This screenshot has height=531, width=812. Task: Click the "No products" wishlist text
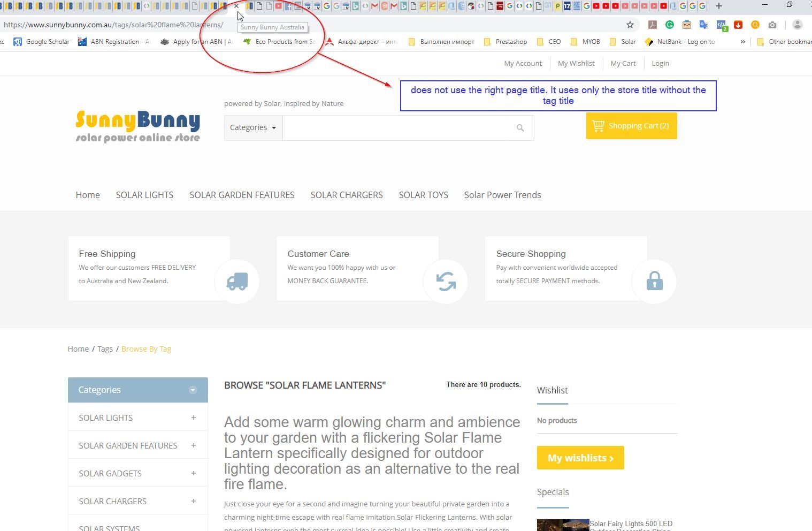[x=557, y=420]
